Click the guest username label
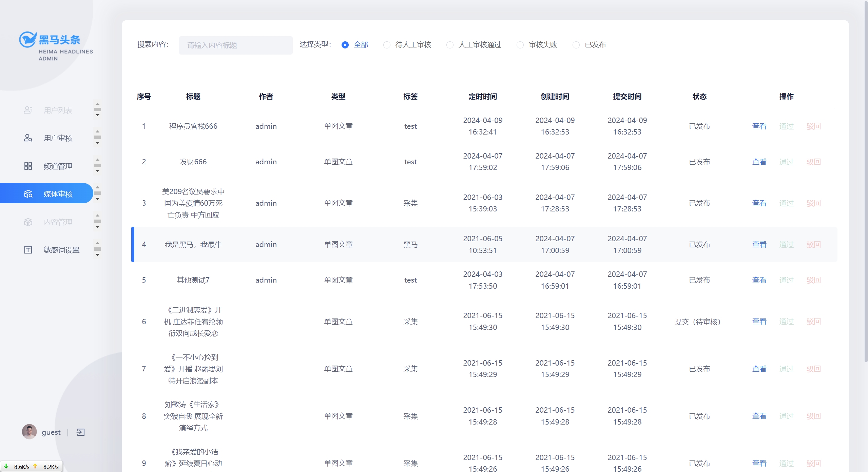 coord(51,432)
